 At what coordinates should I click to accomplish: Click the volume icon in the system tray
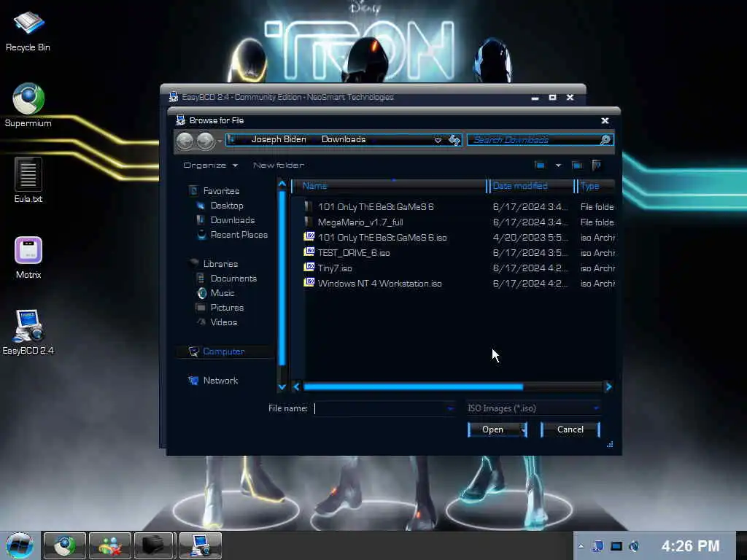click(634, 546)
